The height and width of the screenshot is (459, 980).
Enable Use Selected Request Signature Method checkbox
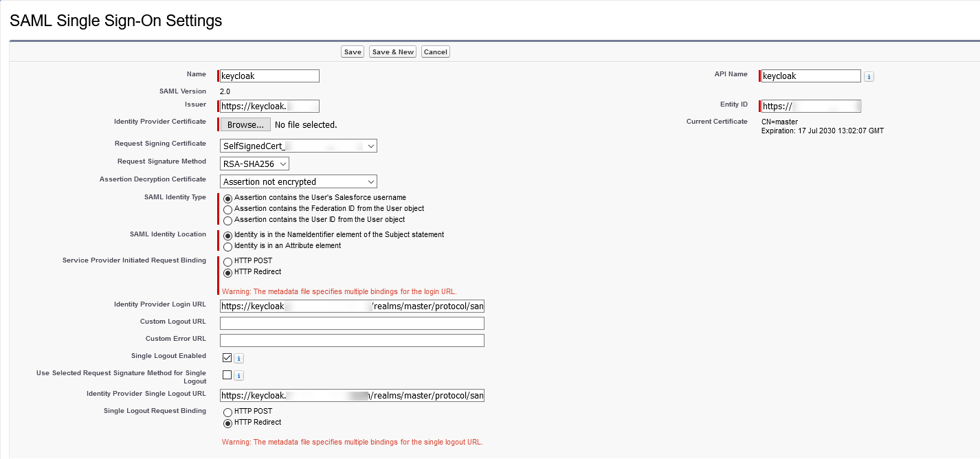click(x=227, y=375)
